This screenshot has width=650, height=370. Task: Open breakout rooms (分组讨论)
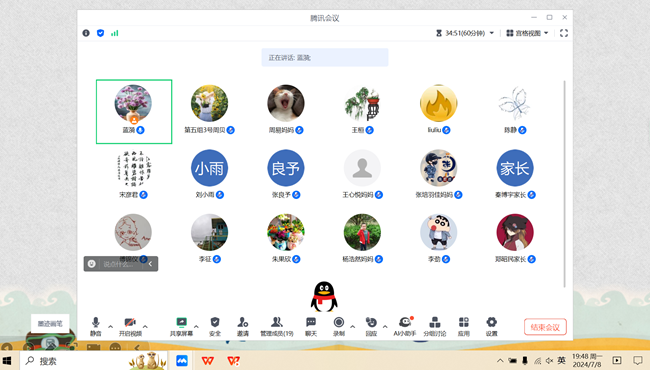pyautogui.click(x=434, y=326)
